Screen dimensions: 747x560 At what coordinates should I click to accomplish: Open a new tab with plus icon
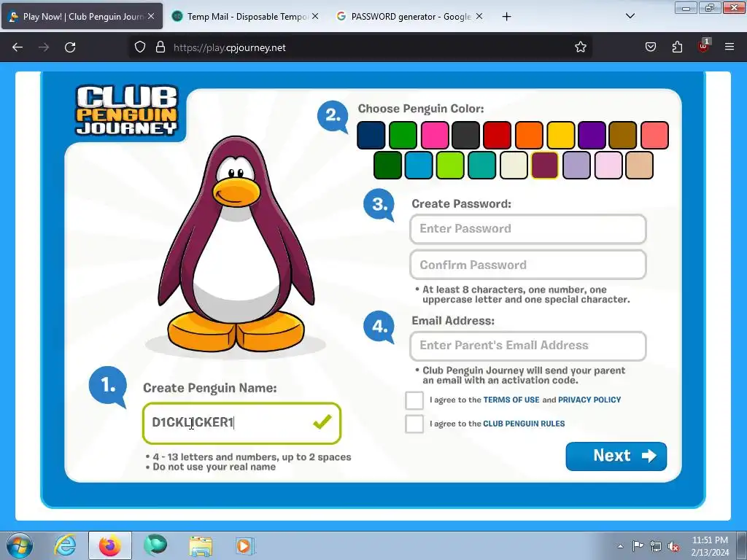coord(506,17)
